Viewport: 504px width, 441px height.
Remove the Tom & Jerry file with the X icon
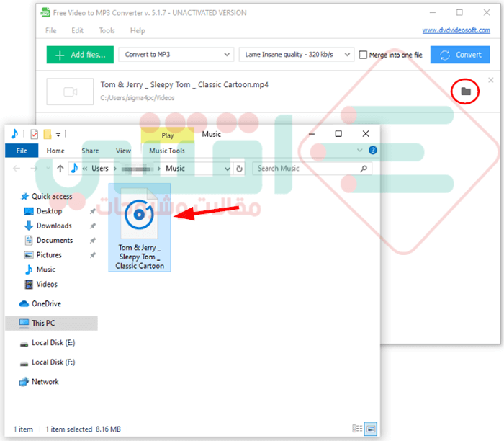pyautogui.click(x=490, y=80)
